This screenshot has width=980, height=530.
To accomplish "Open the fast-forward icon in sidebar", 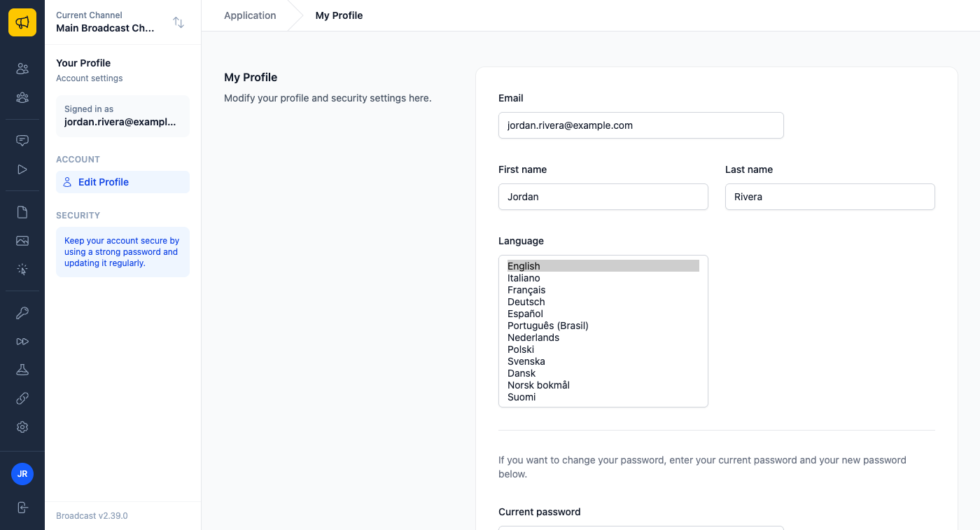I will [22, 342].
